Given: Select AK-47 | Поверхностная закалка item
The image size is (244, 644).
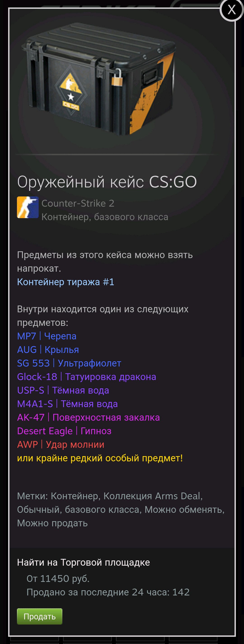Looking at the screenshot, I should click(x=88, y=417).
